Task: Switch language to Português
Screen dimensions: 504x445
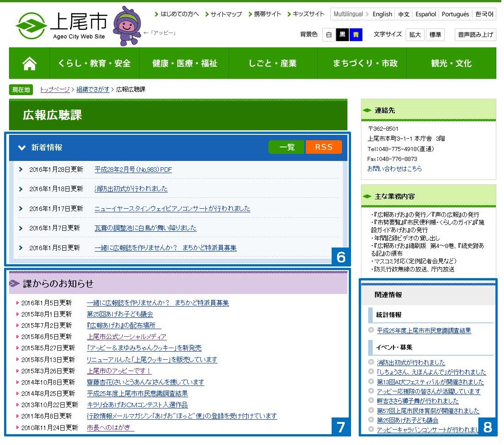Action: (455, 14)
